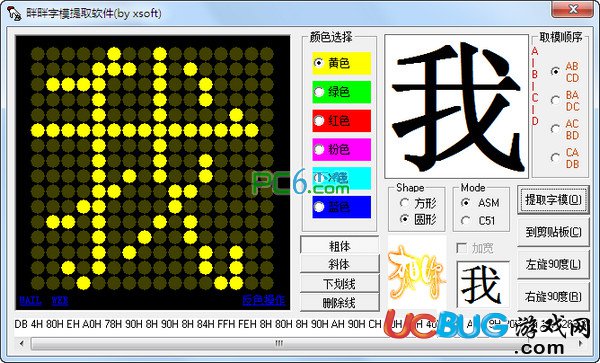Image resolution: width=600 pixels, height=363 pixels.
Task: Toggle 斜体 italic style button
Action: (340, 264)
